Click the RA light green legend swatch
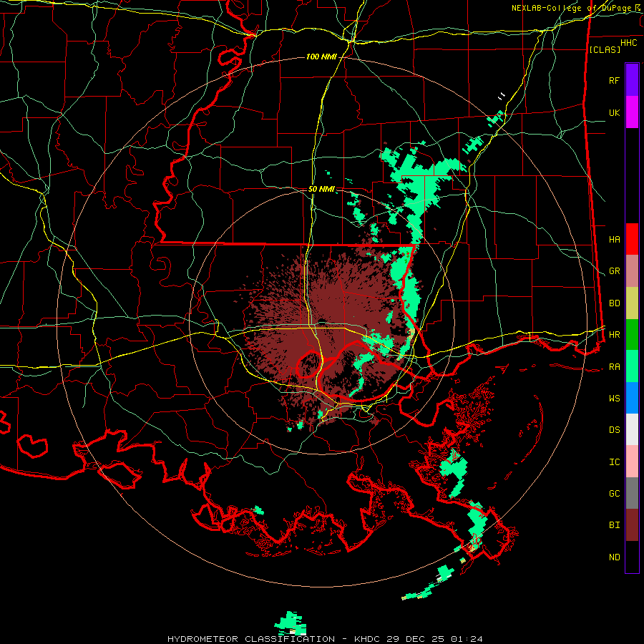 [632, 366]
